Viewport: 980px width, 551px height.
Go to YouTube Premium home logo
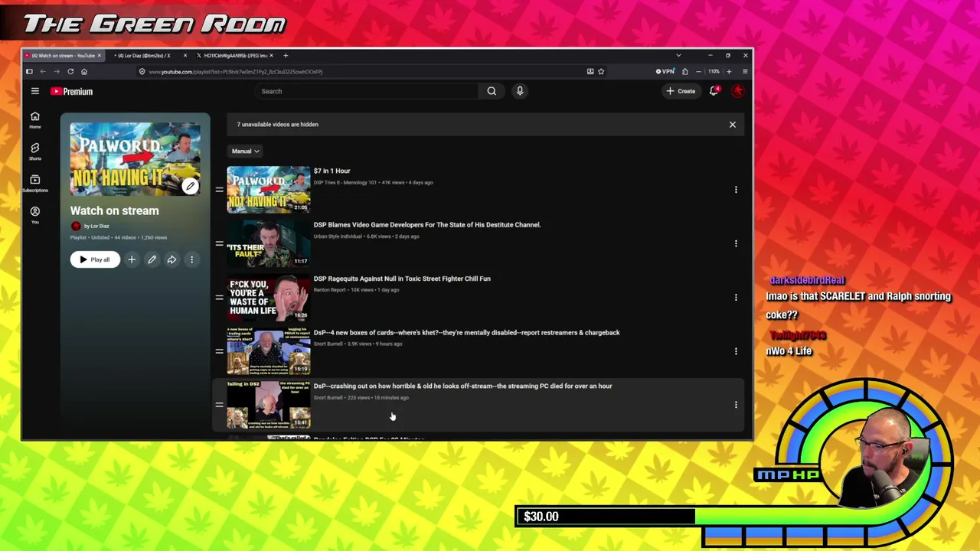tap(72, 92)
